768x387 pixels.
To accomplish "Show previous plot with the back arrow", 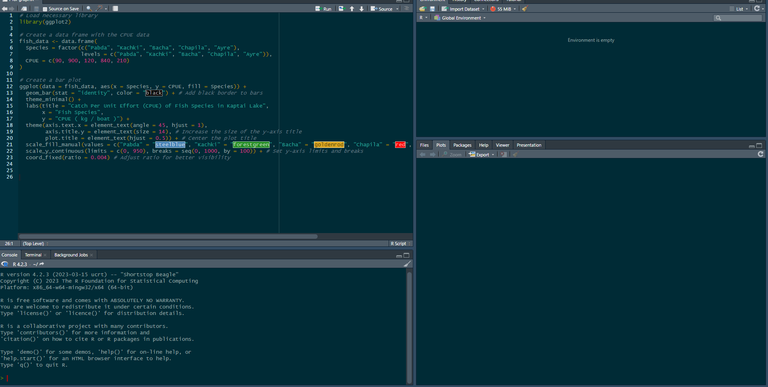I will (x=422, y=154).
